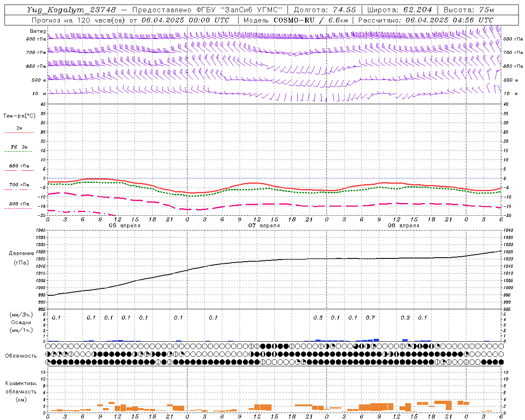The height and width of the screenshot is (420, 525).
Task: Click the station title Yug_Kogalym_23748
Action: (71, 10)
